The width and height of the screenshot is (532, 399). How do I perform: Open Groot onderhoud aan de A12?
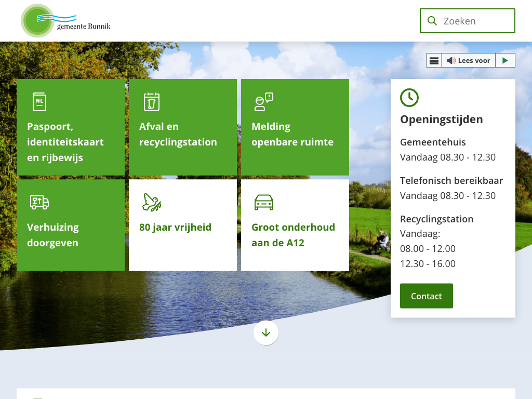coord(293,235)
